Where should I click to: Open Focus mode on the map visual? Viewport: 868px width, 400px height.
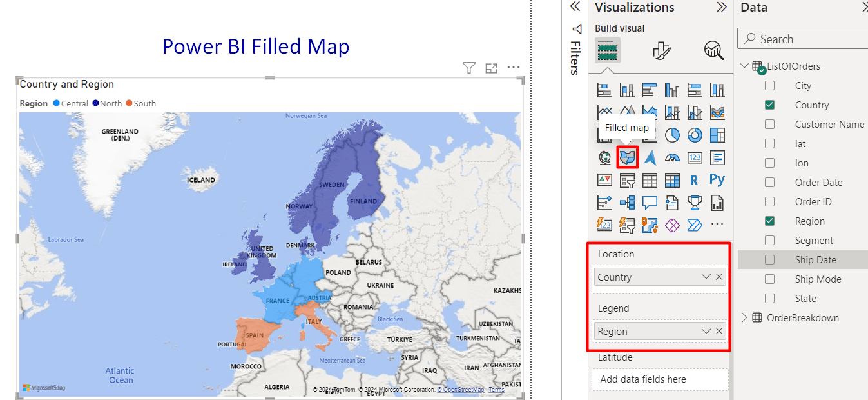(491, 68)
